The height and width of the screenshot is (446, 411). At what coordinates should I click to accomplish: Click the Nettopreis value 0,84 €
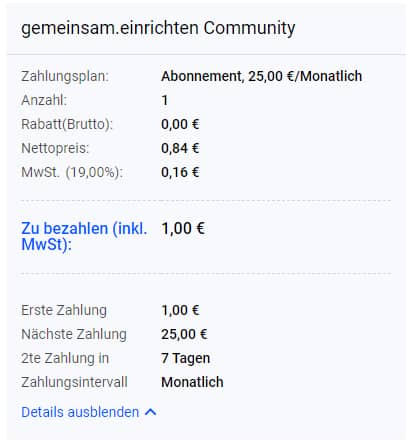point(180,148)
